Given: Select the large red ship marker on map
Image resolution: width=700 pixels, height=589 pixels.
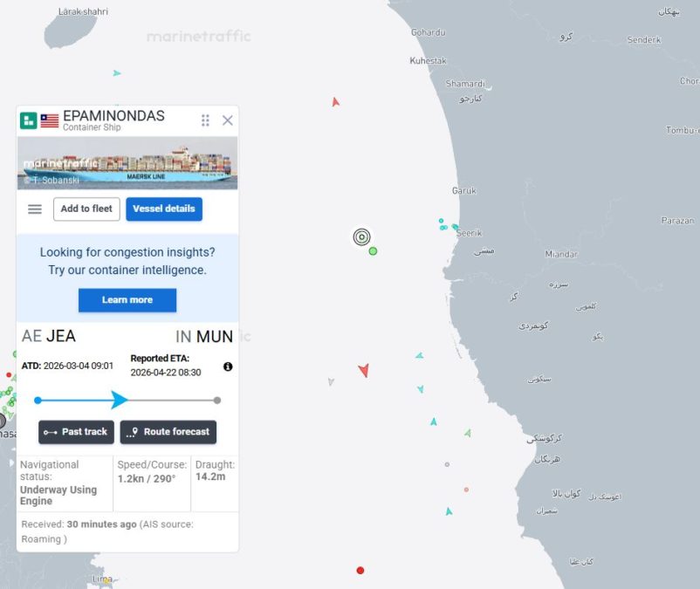Looking at the screenshot, I should click(364, 371).
